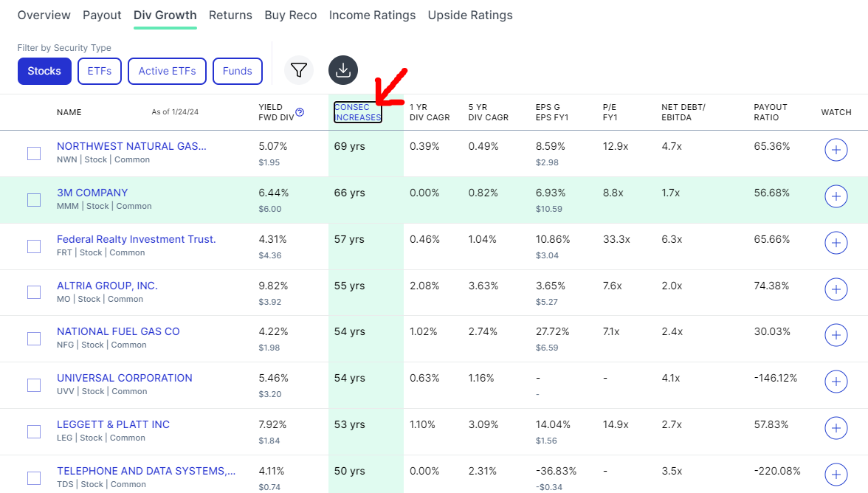The image size is (868, 493).
Task: Select the 69 yrs cell
Action: tap(349, 146)
